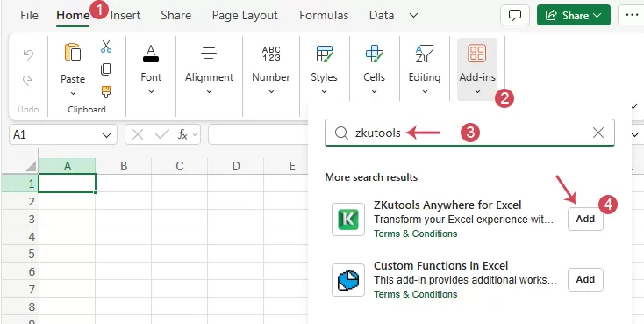
Task: Click the Copy icon
Action: coord(106,69)
